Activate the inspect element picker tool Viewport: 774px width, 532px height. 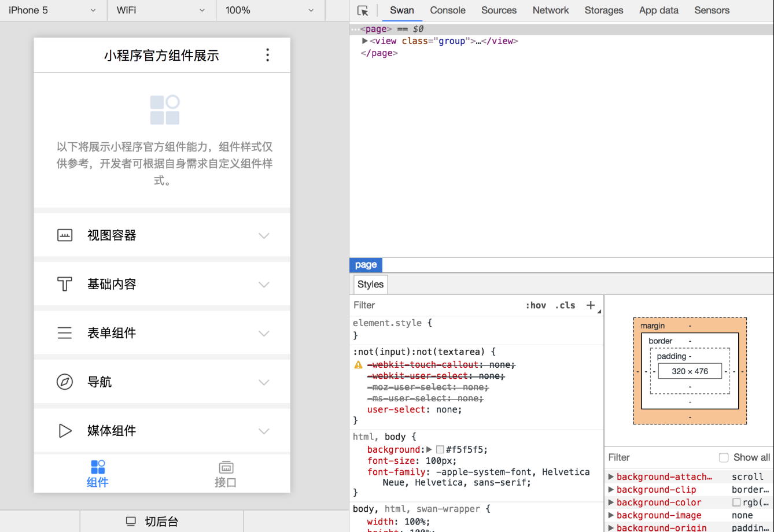point(363,10)
